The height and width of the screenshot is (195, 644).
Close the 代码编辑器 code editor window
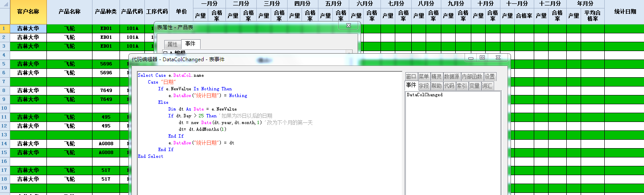(x=498, y=57)
